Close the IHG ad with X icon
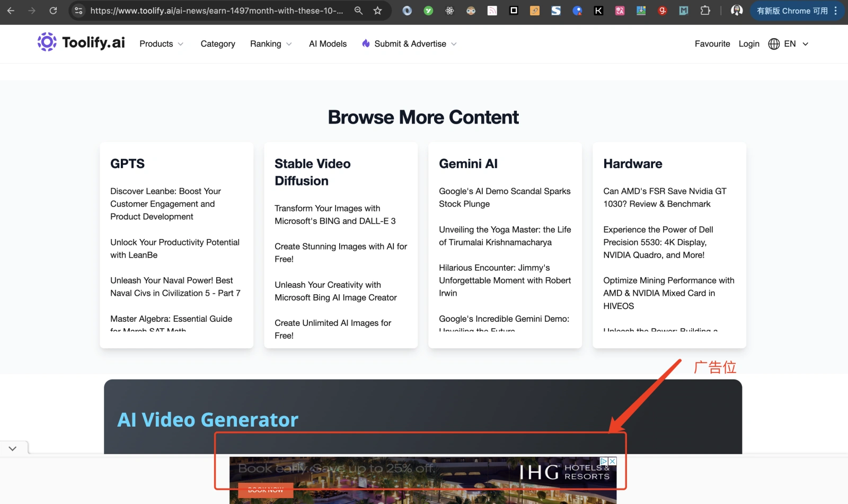Viewport: 848px width, 504px height. (x=612, y=461)
